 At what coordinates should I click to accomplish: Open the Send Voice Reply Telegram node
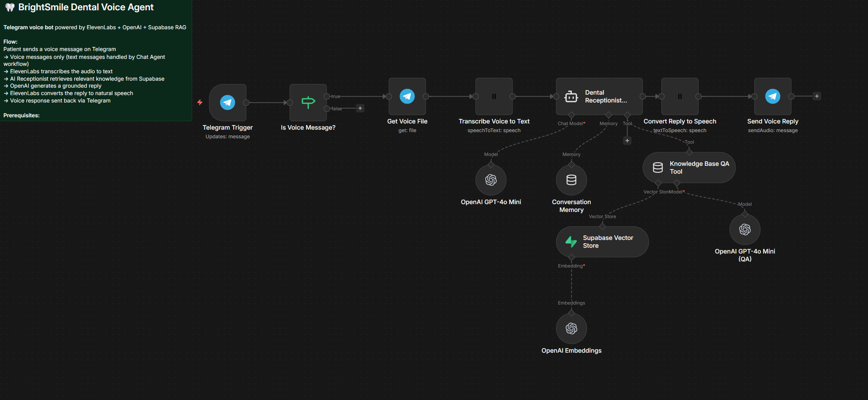point(773,96)
